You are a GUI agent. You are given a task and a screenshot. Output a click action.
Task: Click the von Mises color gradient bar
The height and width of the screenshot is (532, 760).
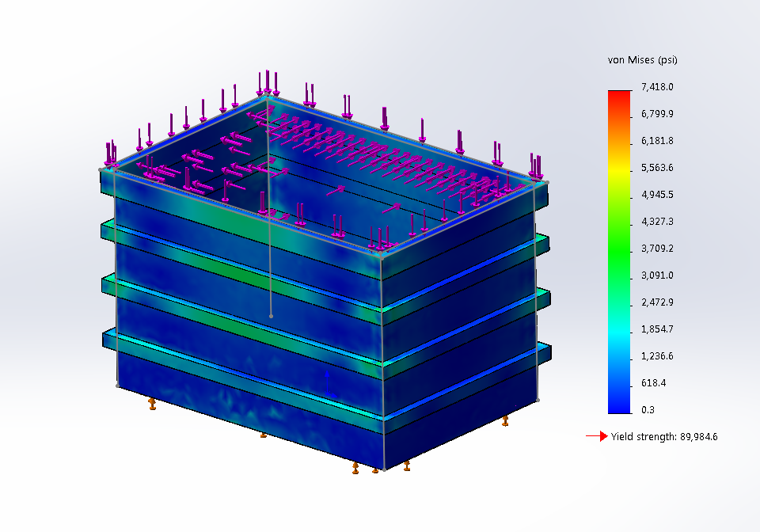(x=619, y=252)
